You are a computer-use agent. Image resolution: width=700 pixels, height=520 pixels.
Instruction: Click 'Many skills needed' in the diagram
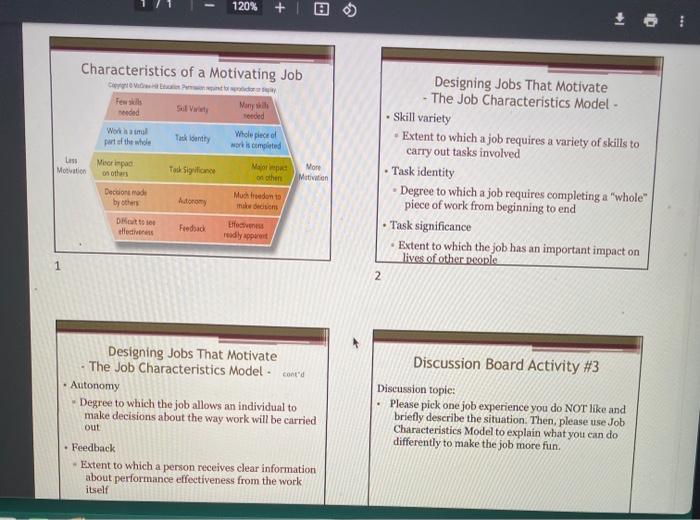pyautogui.click(x=254, y=110)
